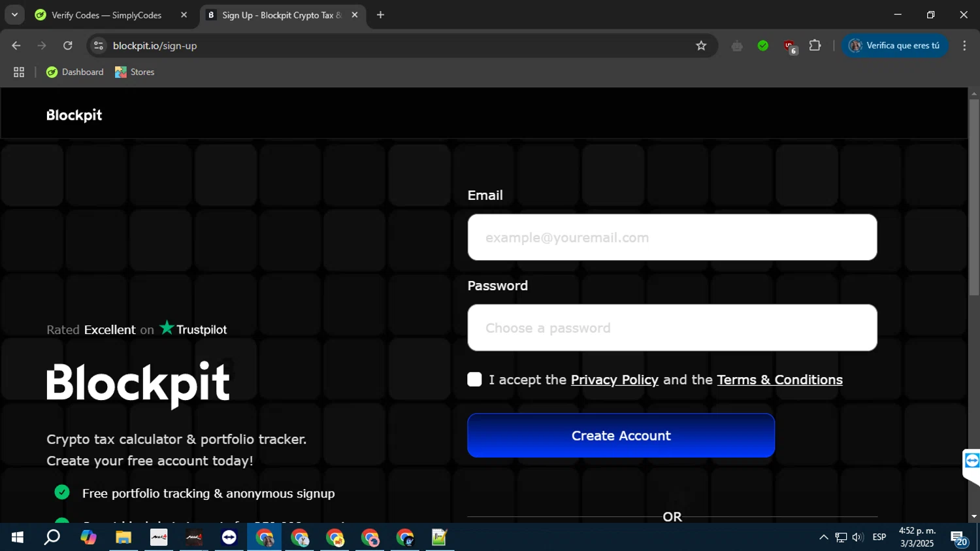Screen dimensions: 980x551
Task: Open the apps grid in bookmarks bar
Action: point(19,73)
